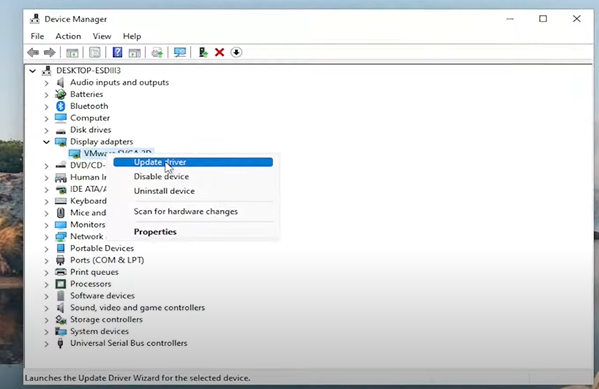The height and width of the screenshot is (389, 599).
Task: Click the Ports (COM & LPT) icon
Action: click(60, 260)
